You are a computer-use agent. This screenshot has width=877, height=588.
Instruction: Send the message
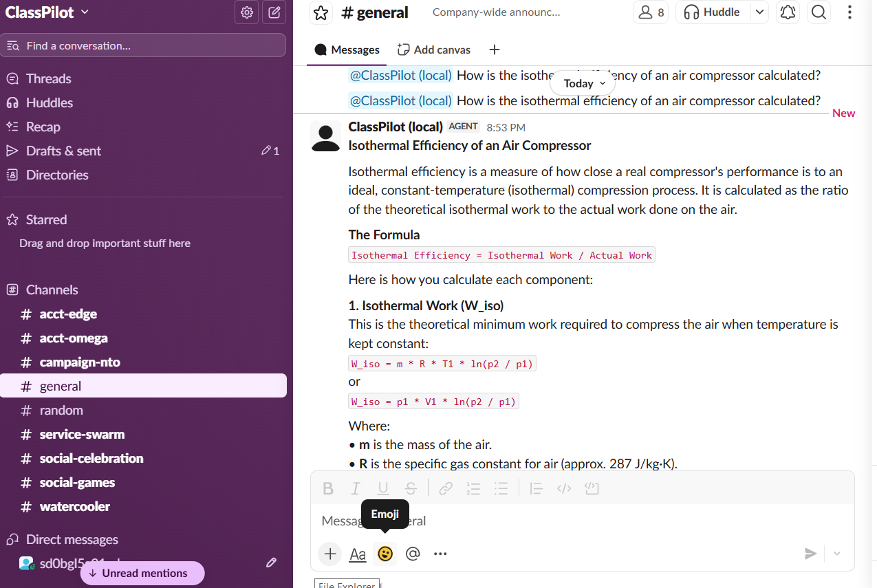click(x=811, y=554)
